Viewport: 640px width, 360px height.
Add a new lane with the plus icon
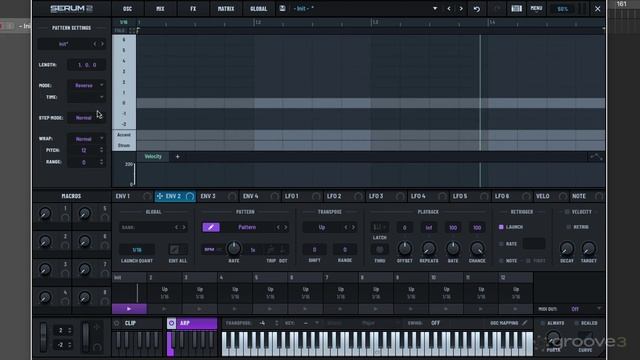point(177,157)
